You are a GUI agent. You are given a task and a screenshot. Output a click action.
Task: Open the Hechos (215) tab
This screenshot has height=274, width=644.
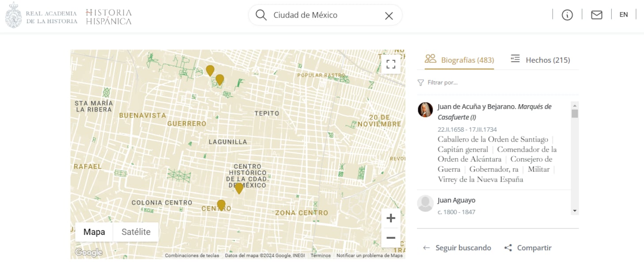tap(540, 60)
